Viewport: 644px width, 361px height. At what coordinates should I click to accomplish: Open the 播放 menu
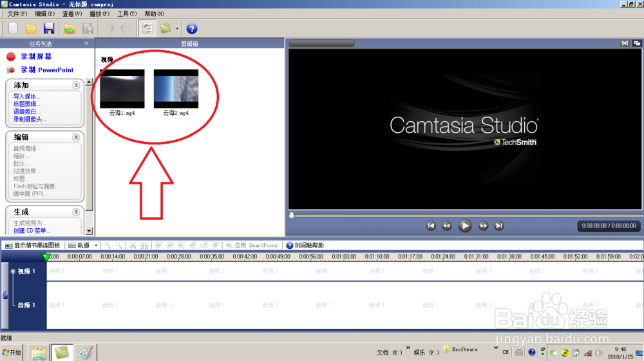pos(99,14)
